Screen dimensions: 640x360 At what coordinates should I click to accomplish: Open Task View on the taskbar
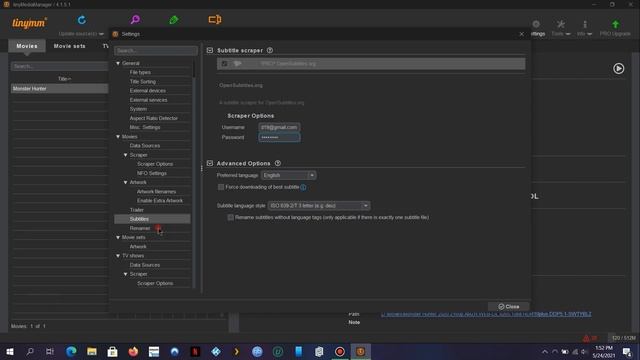pyautogui.click(x=50, y=351)
